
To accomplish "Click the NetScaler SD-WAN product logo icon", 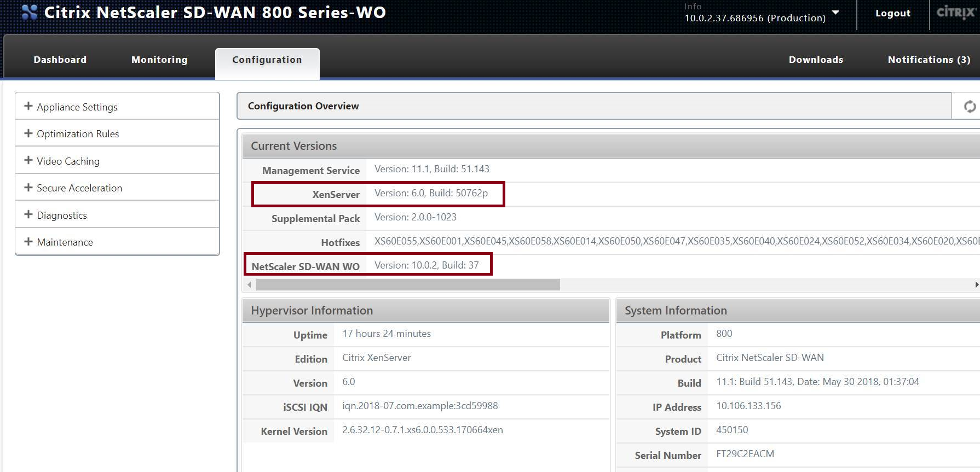I will tap(30, 11).
